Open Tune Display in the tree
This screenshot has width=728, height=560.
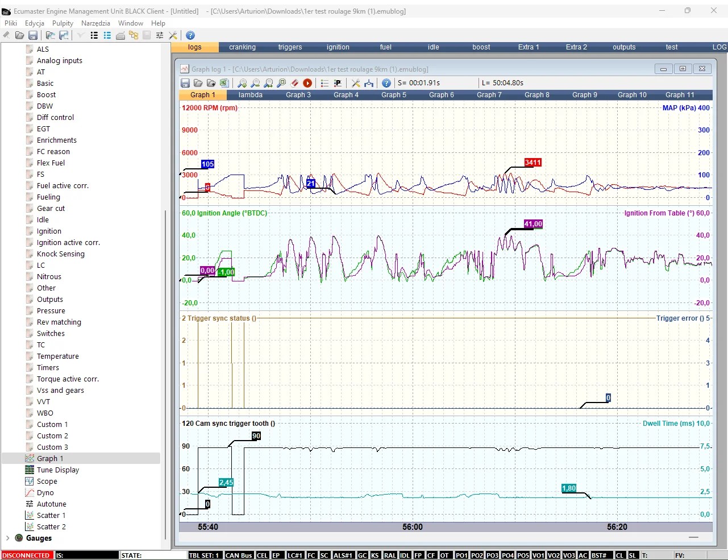tap(58, 470)
